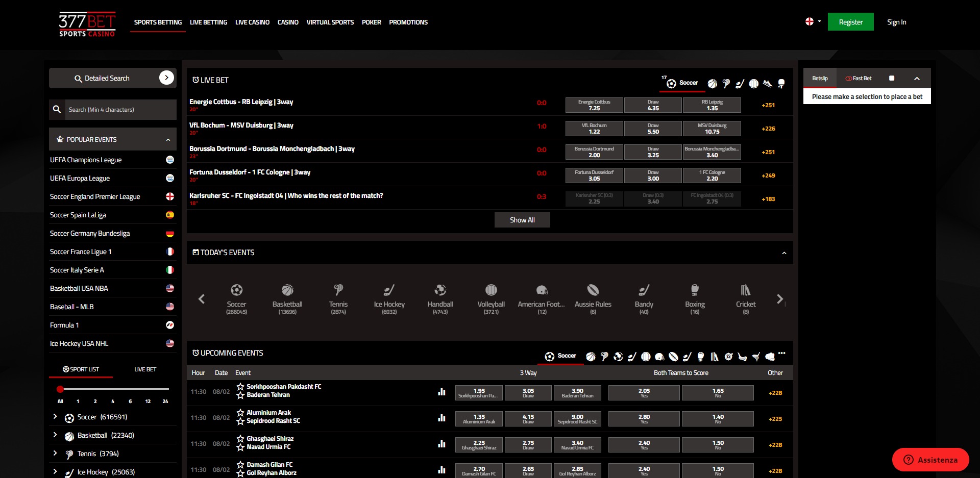The width and height of the screenshot is (980, 478).
Task: Select table tennis icon in Live Bet header
Action: coord(781,84)
